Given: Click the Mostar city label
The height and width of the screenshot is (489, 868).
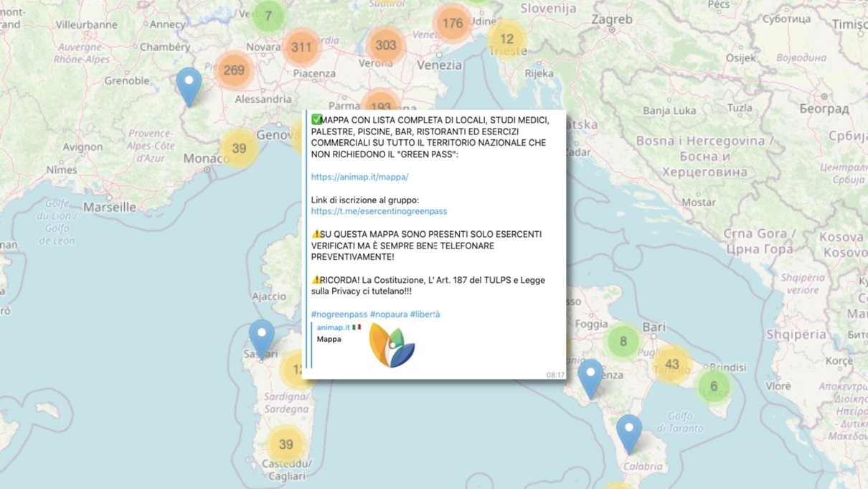Looking at the screenshot, I should [698, 202].
